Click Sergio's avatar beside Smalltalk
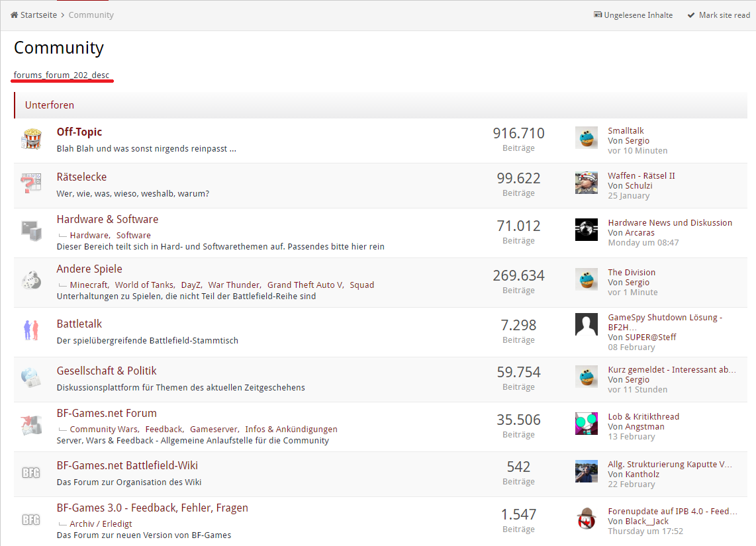This screenshot has width=756, height=546. pyautogui.click(x=586, y=138)
